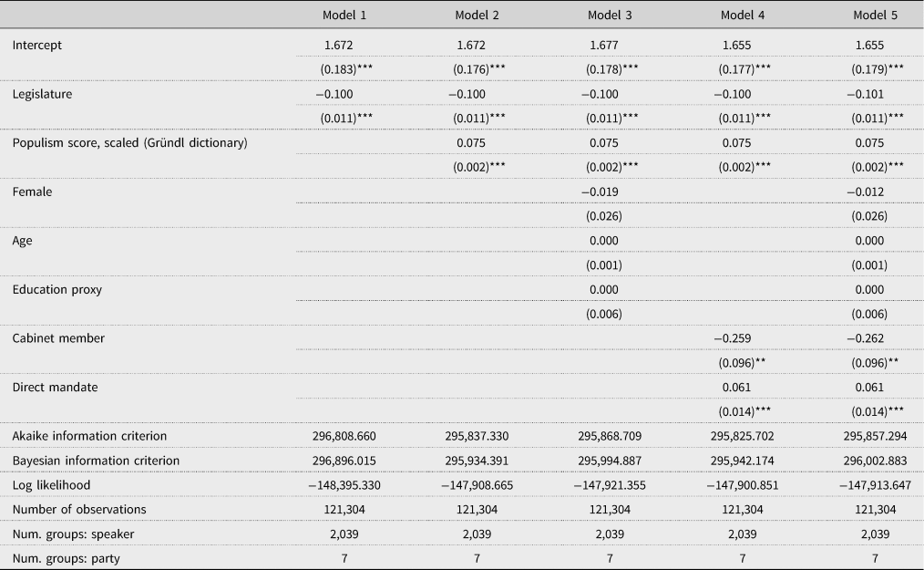The width and height of the screenshot is (924, 570).
Task: Click the Model 1 column header
Action: pyautogui.click(x=344, y=15)
